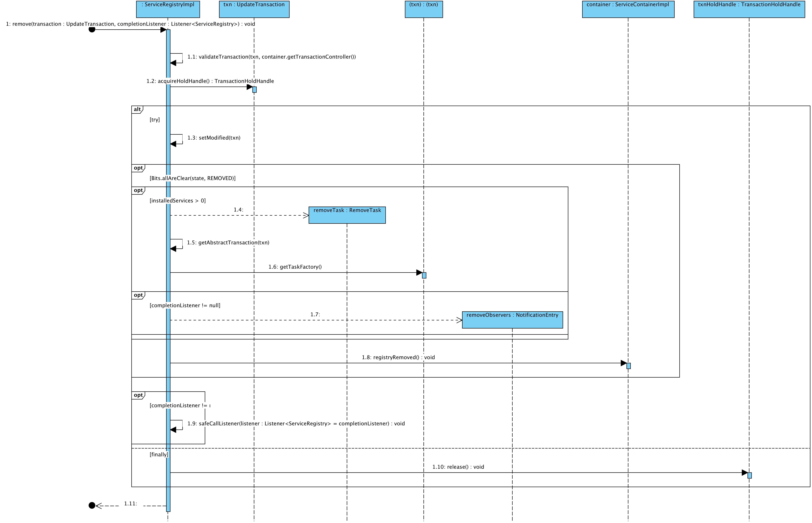812x523 pixels.
Task: Select the ServiceRegistryImpl lifeline box
Action: (x=168, y=9)
